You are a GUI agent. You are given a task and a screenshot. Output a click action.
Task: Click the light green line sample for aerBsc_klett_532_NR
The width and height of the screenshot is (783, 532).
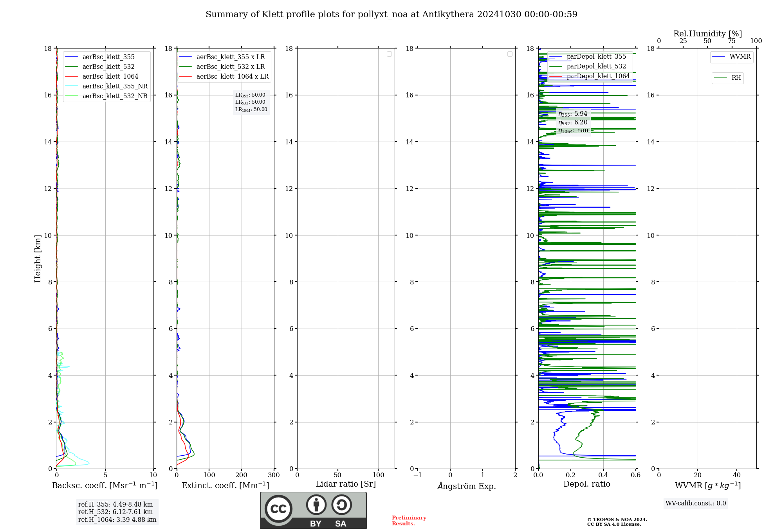click(x=72, y=96)
